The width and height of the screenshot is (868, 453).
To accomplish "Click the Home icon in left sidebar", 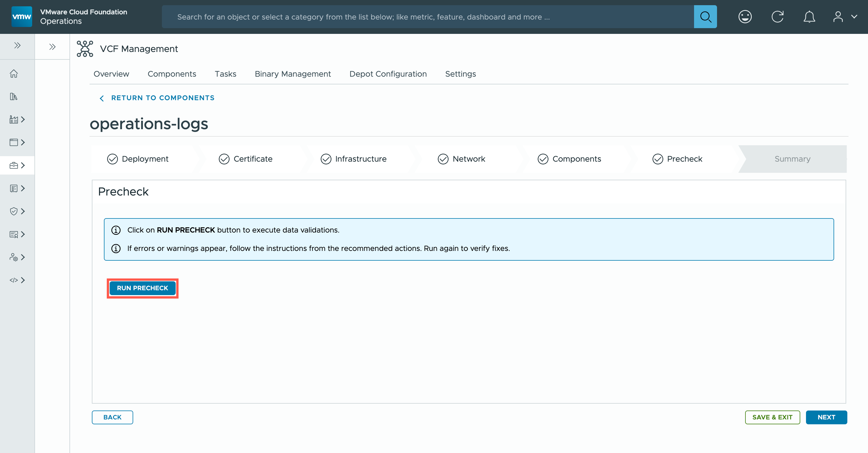I will coord(14,73).
